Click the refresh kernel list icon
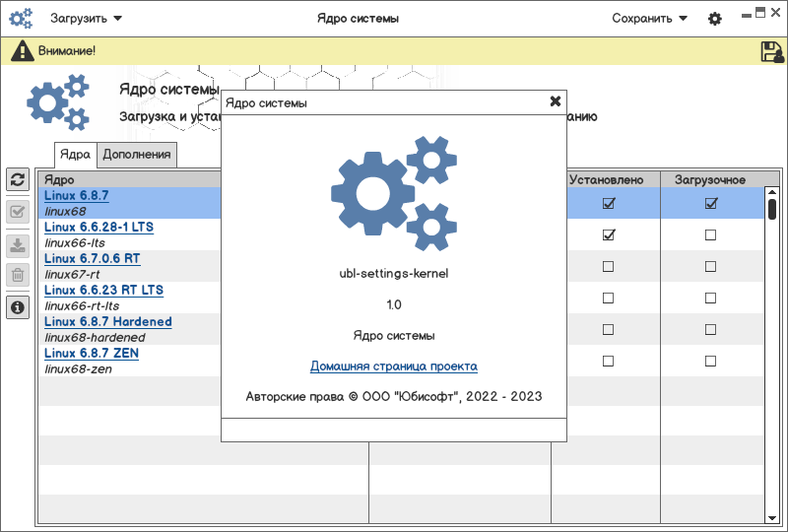This screenshot has width=788, height=532. point(18,179)
